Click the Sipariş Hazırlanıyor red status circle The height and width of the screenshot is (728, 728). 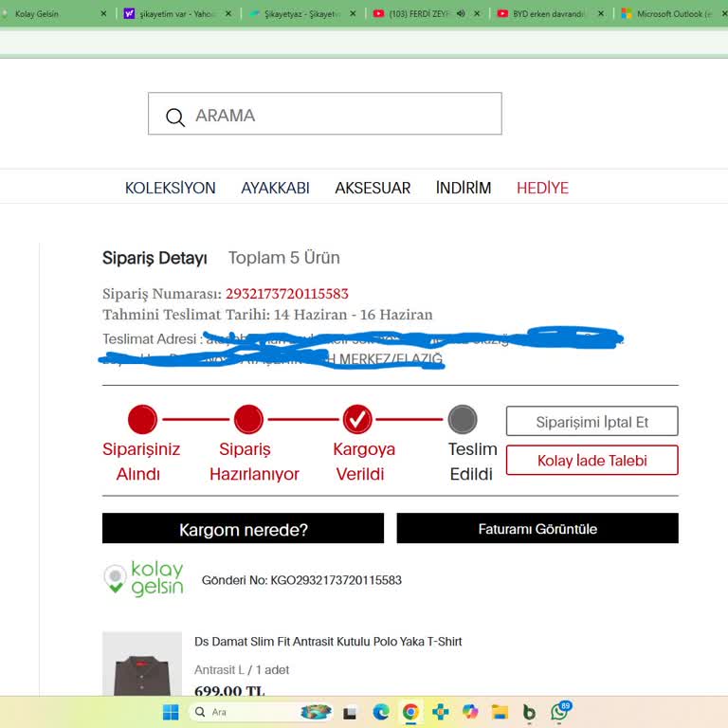coord(248,419)
